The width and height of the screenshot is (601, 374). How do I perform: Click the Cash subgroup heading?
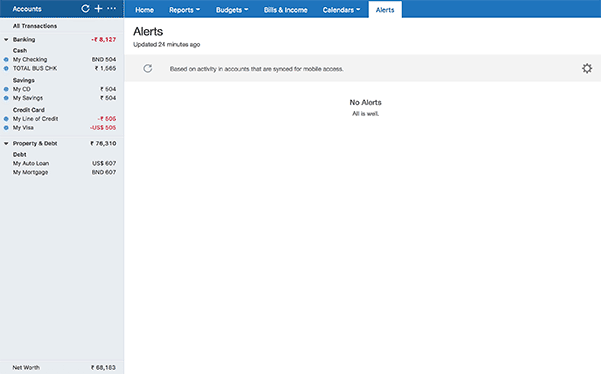pos(20,51)
